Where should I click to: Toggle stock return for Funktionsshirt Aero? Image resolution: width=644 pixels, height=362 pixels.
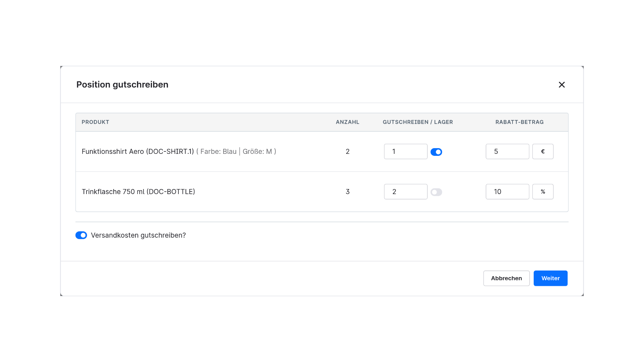click(436, 152)
